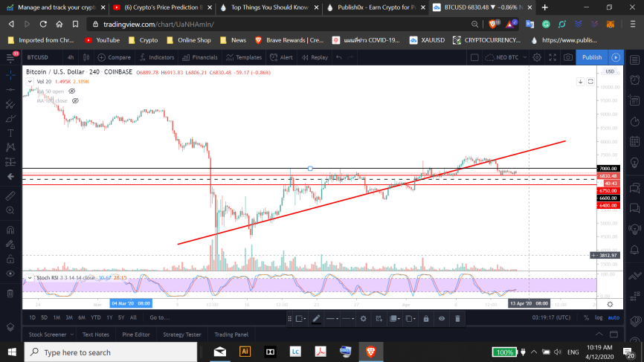Toggle fullscreen mode for the chart
Image resolution: width=644 pixels, height=362 pixels.
(x=553, y=57)
